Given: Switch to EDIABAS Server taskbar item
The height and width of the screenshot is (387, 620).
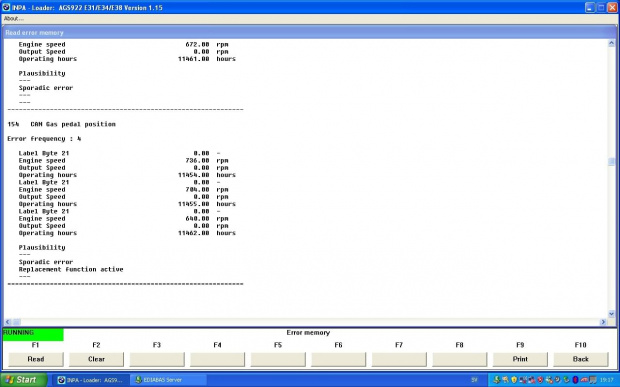Looking at the screenshot, I should (169, 380).
